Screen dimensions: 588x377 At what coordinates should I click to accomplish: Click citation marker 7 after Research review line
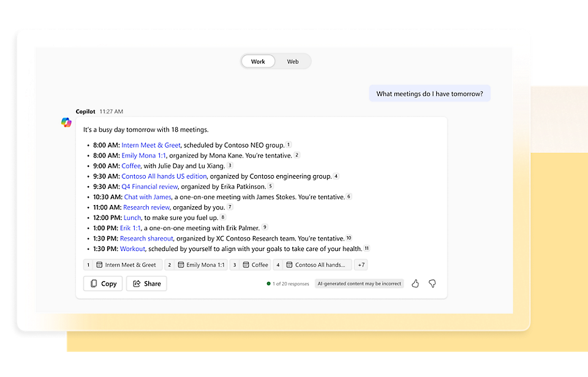tap(230, 207)
